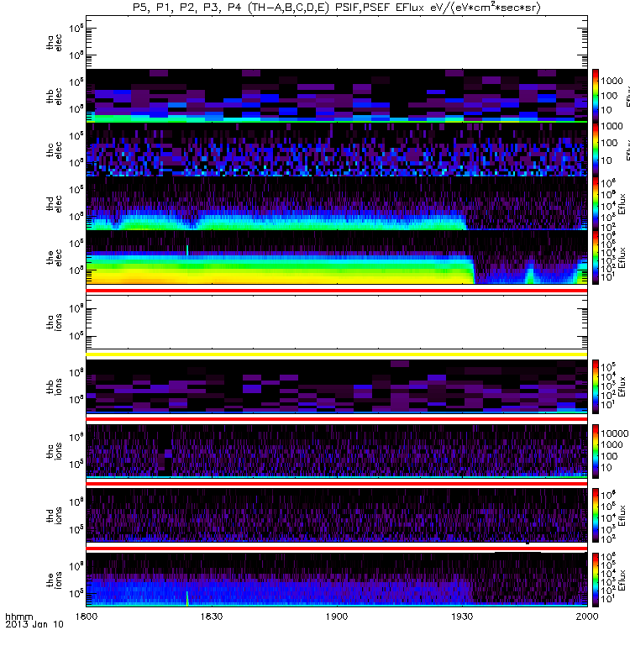Click inside the thc ions spectrogram
This screenshot has width=630, height=672.
point(337,451)
